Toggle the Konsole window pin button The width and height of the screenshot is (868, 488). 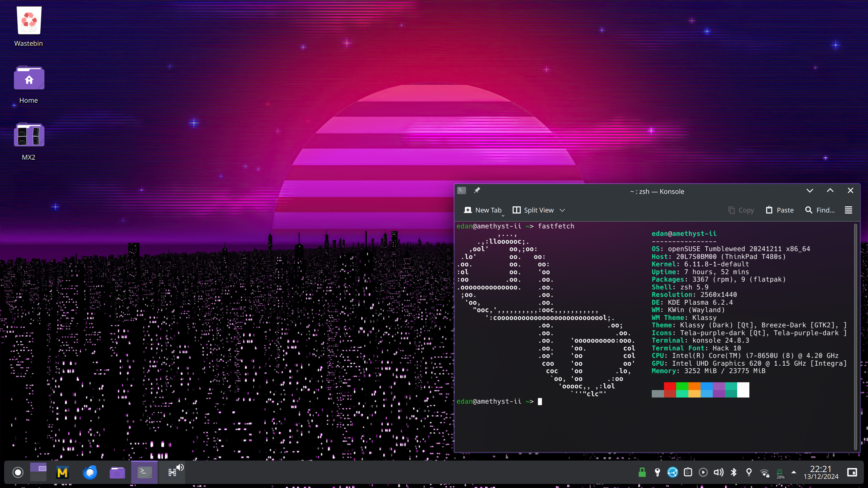[477, 190]
